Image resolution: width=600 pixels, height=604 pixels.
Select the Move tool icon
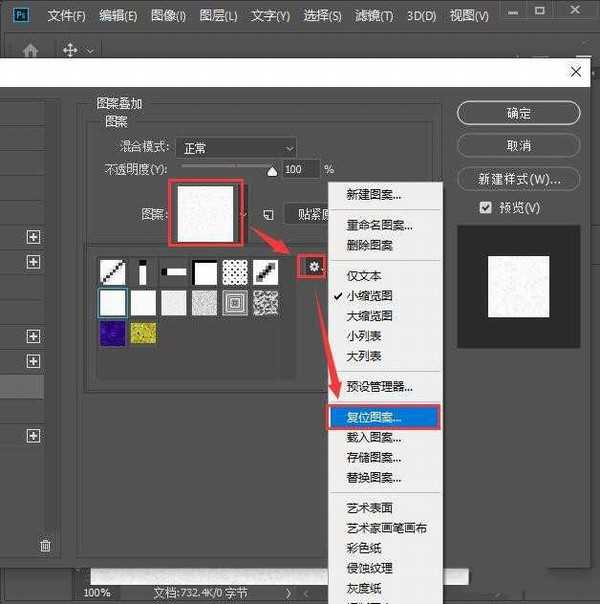[x=71, y=50]
